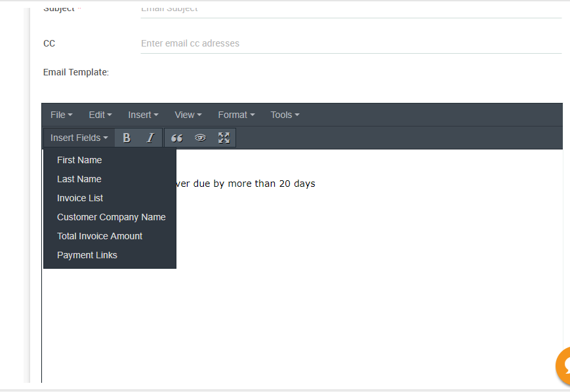Image resolution: width=570 pixels, height=392 pixels.
Task: Insert the Total Invoice Amount field
Action: point(100,236)
